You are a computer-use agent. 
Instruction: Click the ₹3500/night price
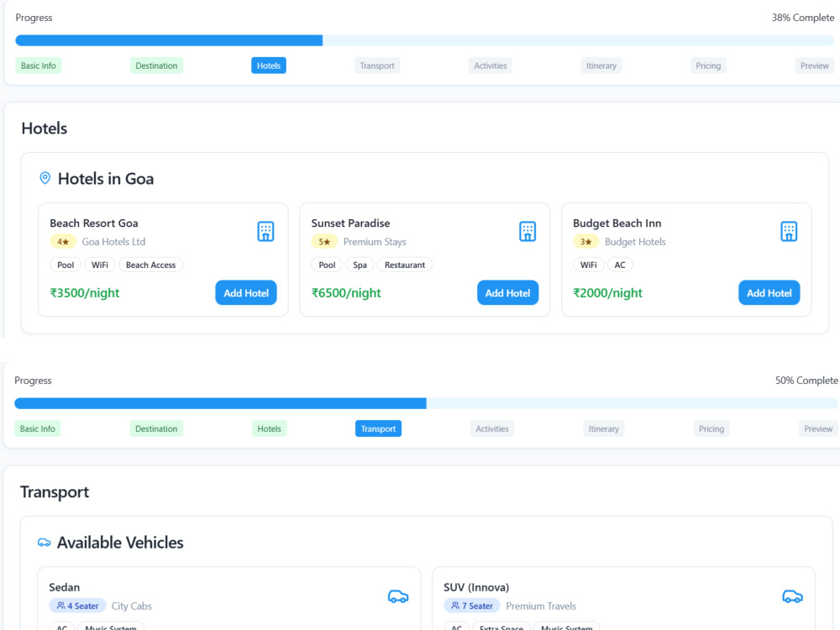tap(85, 293)
